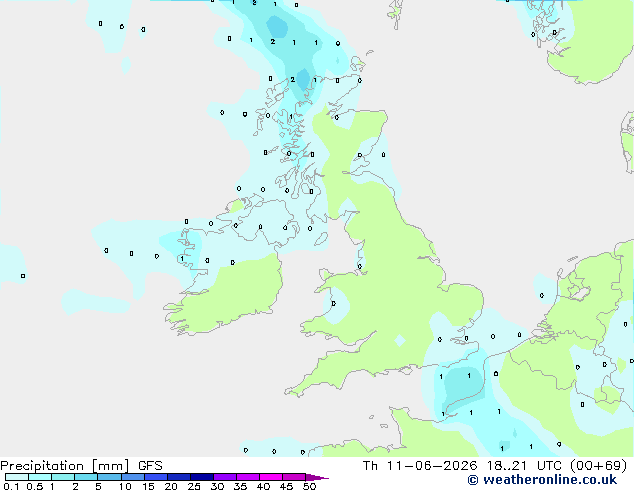Select the 45–50 mm legend color swatch
Screen dimensions: 634x490
point(294,477)
